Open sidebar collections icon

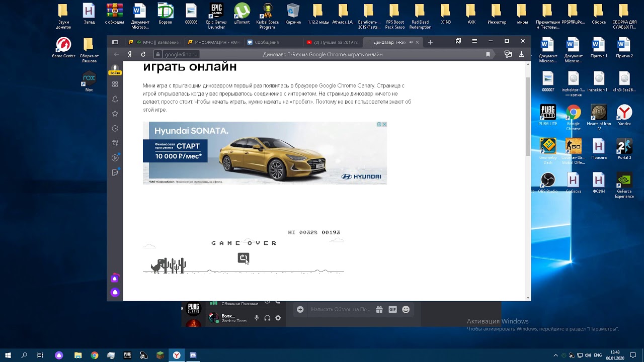pos(115,143)
